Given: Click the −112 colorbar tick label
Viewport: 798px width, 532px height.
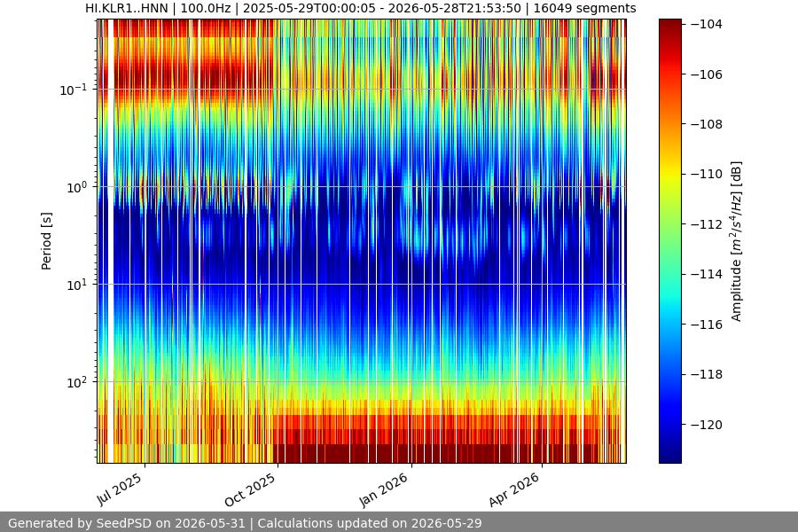Looking at the screenshot, I should 707,224.
